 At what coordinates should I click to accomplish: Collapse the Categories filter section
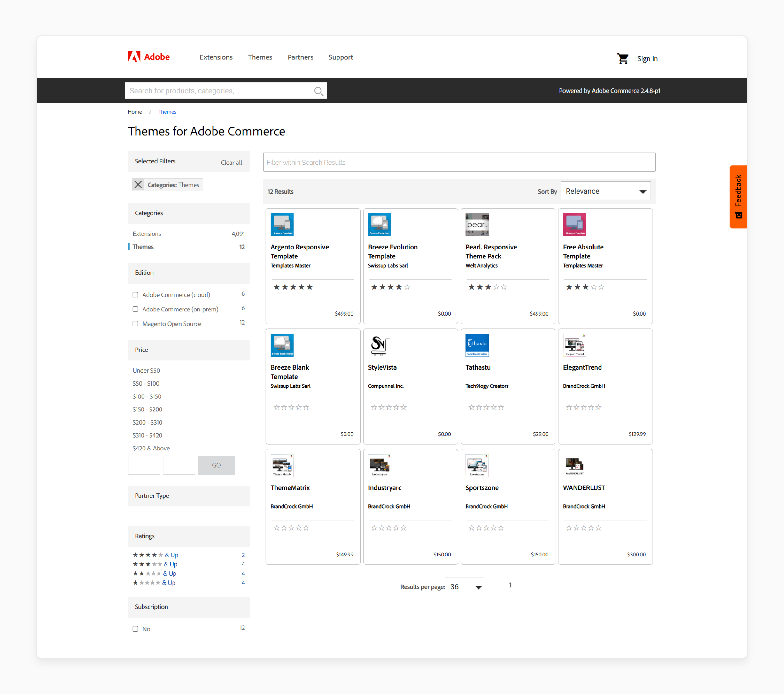pyautogui.click(x=189, y=213)
